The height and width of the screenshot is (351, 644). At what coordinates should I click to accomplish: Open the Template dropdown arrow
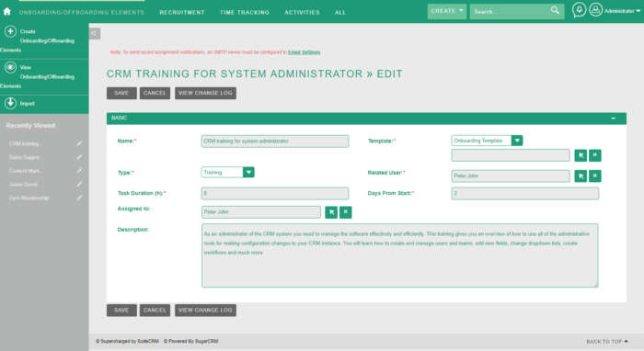coord(517,141)
